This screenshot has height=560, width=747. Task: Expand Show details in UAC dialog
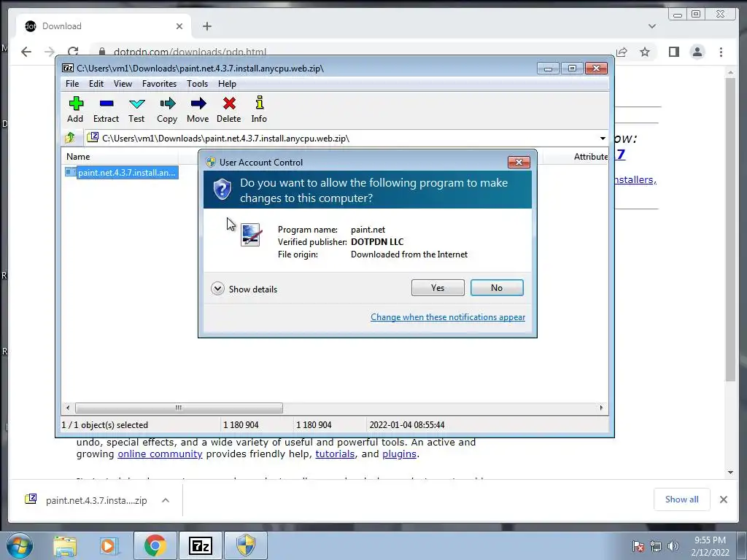(x=244, y=289)
